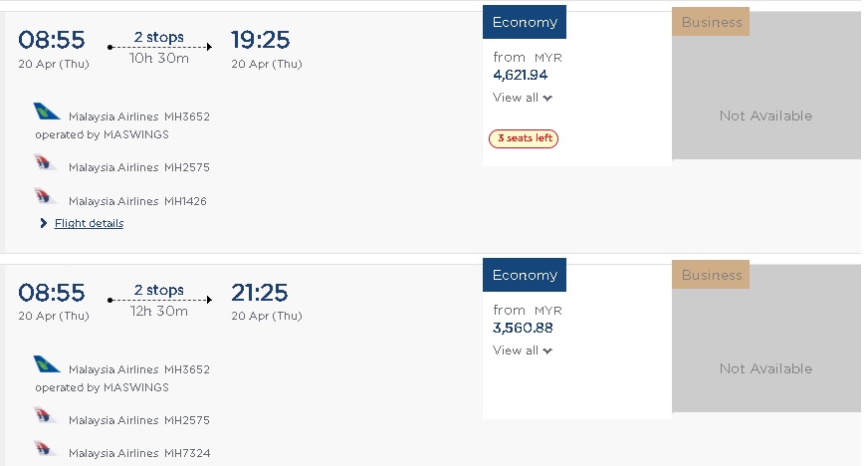Viewport: 868px width, 466px height.
Task: Select the Economy header for the 21:25 arrival flight
Action: pos(525,276)
